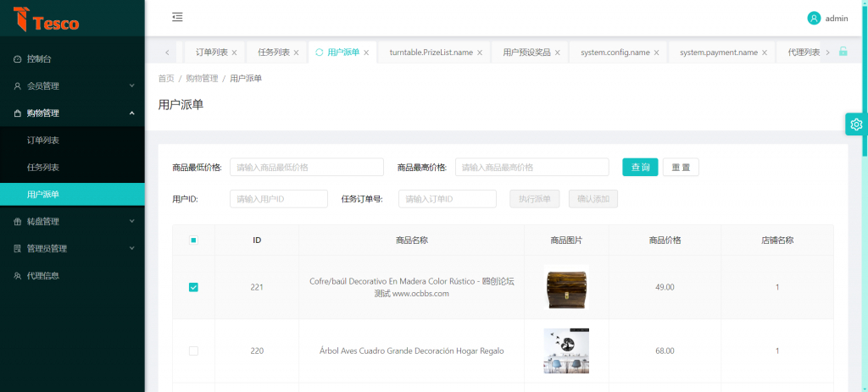
Task: Close the turntable.PrizeList.name tab
Action: pyautogui.click(x=480, y=52)
